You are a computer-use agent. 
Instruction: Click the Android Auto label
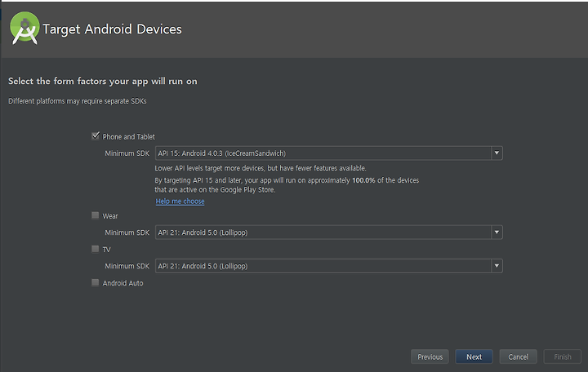tap(123, 283)
